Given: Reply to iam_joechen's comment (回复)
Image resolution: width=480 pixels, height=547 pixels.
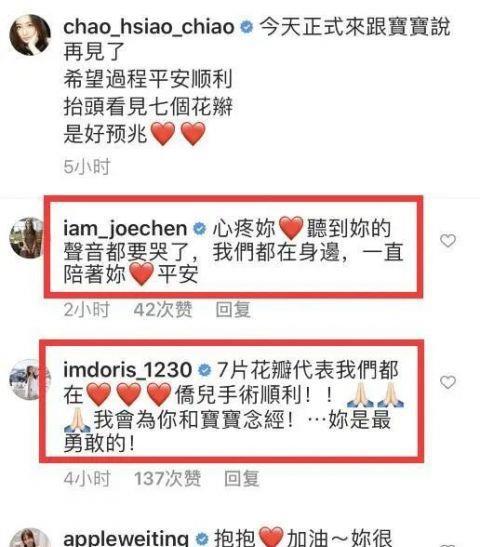Looking at the screenshot, I should [x=233, y=309].
